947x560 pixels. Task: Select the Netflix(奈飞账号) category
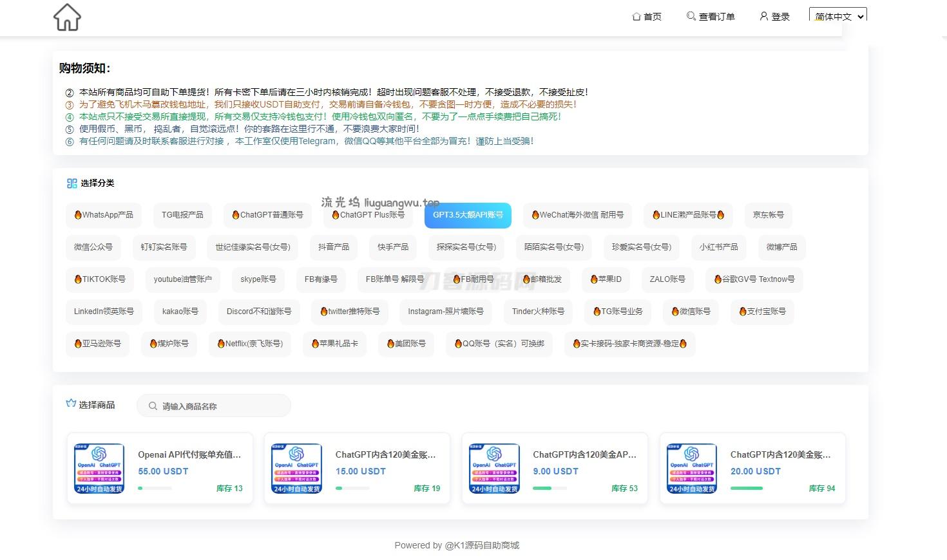[x=250, y=344]
